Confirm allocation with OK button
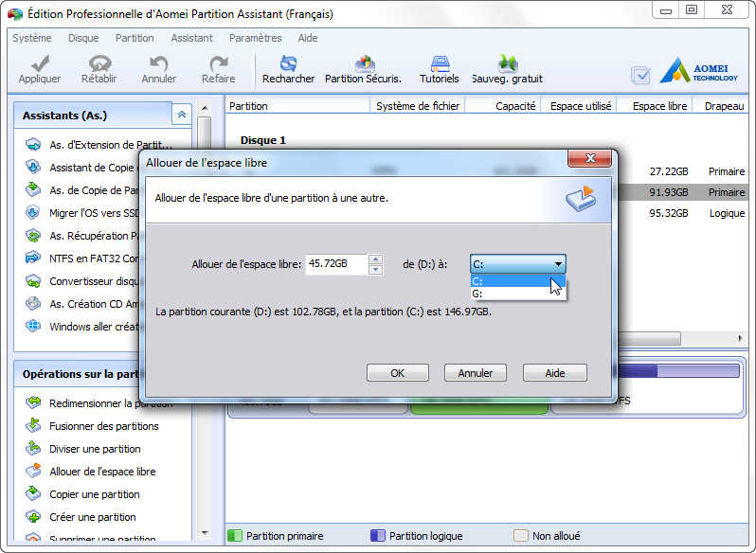The height and width of the screenshot is (553, 756). click(398, 373)
